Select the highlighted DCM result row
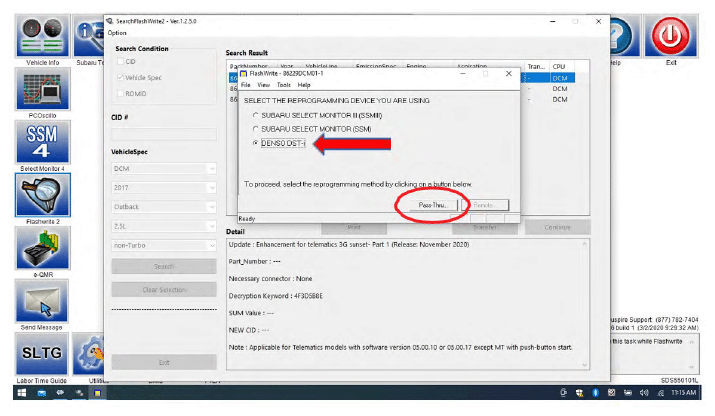 (x=549, y=78)
